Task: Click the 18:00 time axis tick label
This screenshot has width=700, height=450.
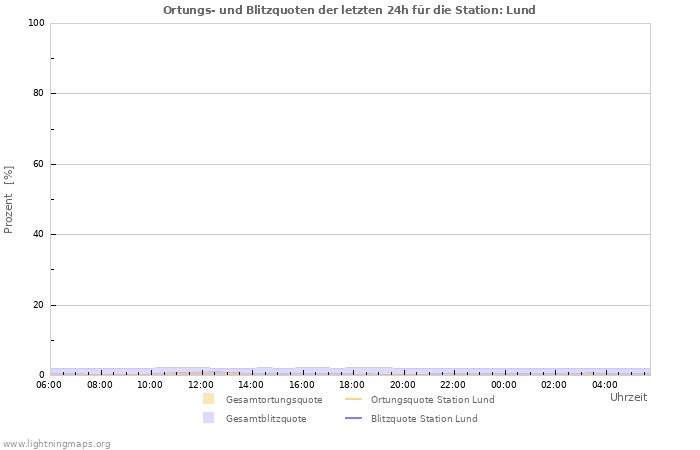Action: click(x=353, y=384)
